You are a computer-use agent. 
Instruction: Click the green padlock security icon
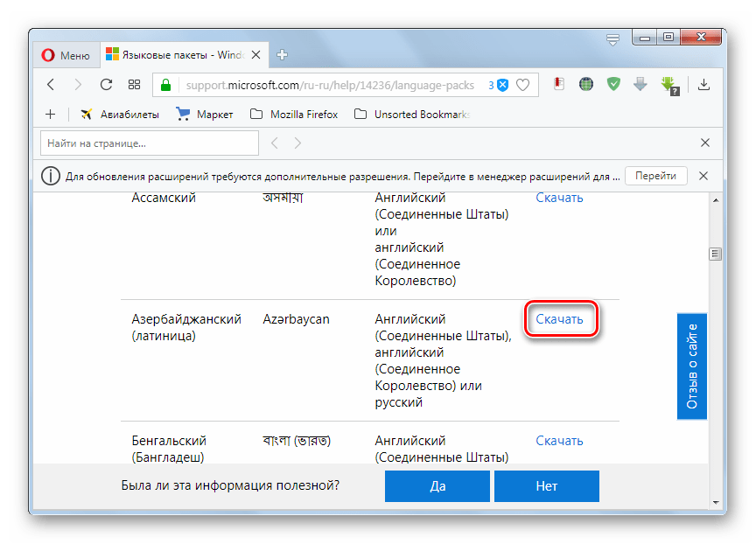coord(164,85)
